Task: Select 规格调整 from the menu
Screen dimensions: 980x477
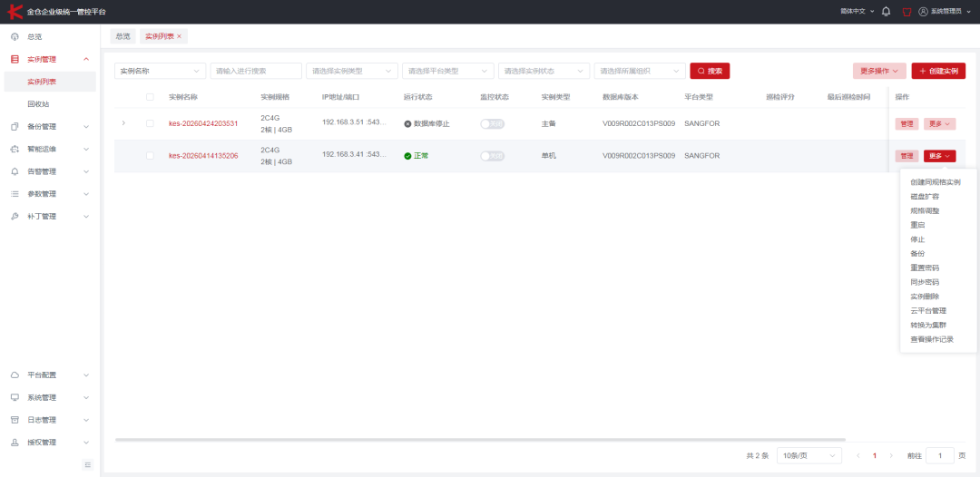Action: pyautogui.click(x=925, y=211)
